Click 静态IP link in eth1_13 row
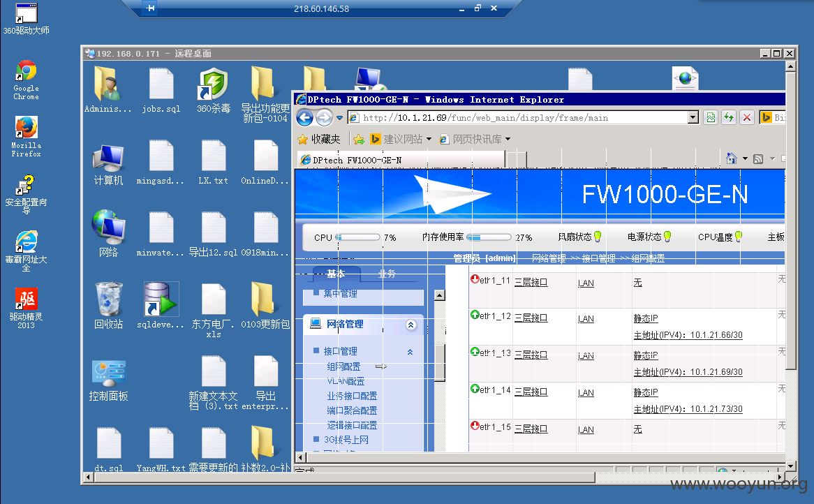 click(x=645, y=355)
